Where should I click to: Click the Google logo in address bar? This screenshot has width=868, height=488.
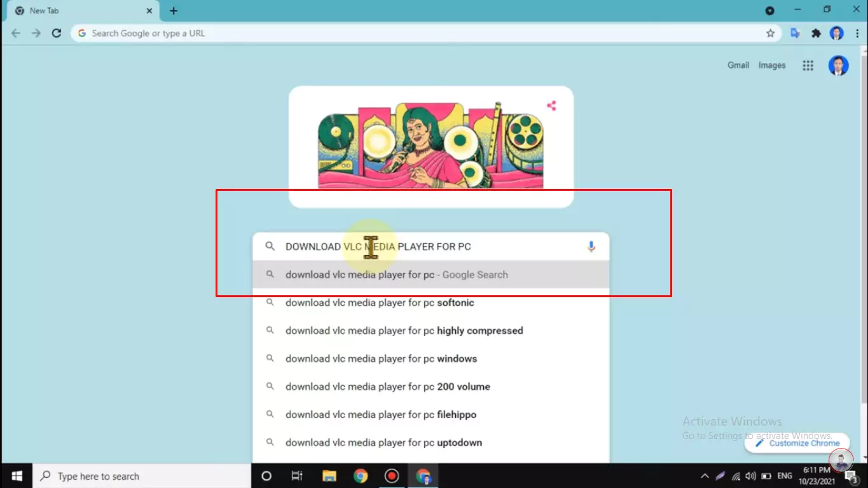tap(82, 33)
